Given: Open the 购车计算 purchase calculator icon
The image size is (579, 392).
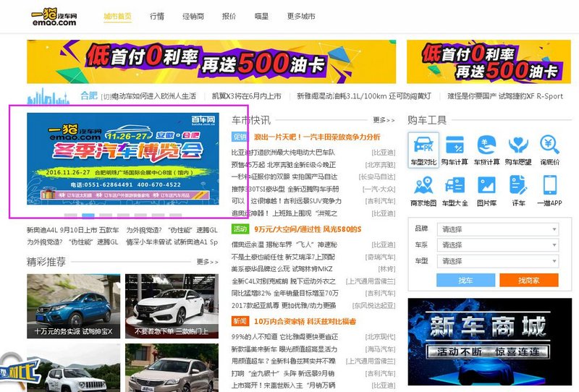Looking at the screenshot, I should [455, 150].
